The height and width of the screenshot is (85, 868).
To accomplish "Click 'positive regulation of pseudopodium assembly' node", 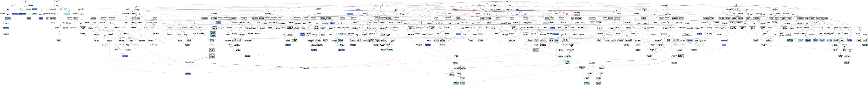I will 288,45.
